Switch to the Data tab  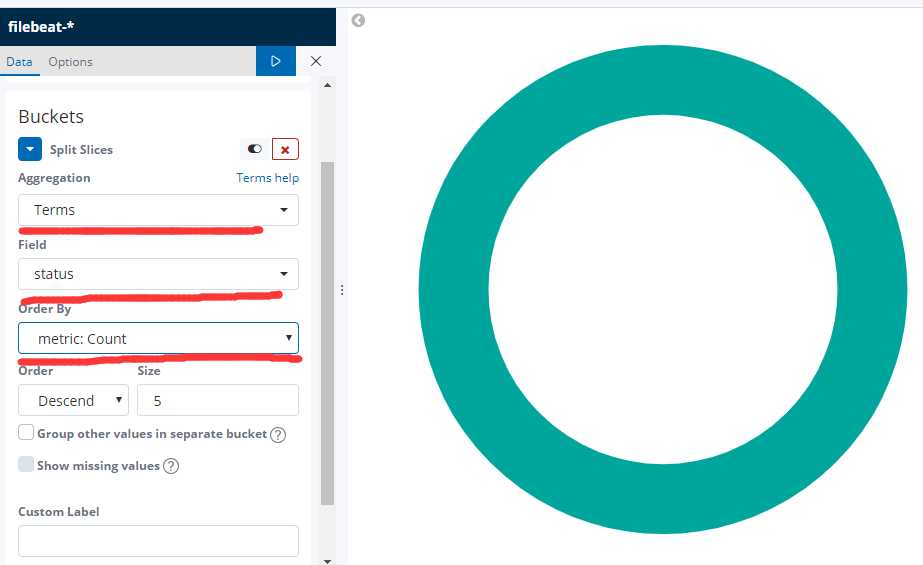19,62
